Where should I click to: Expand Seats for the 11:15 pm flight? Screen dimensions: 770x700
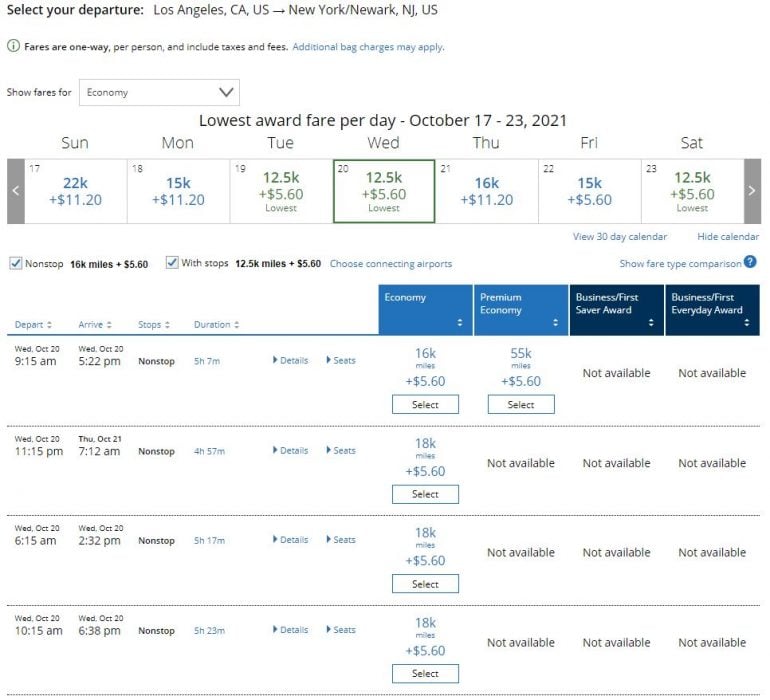click(x=341, y=451)
